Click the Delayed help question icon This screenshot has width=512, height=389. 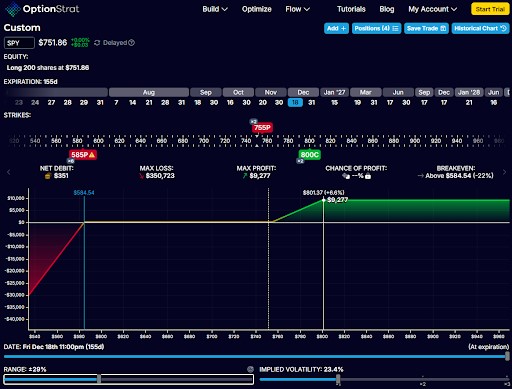[131, 43]
